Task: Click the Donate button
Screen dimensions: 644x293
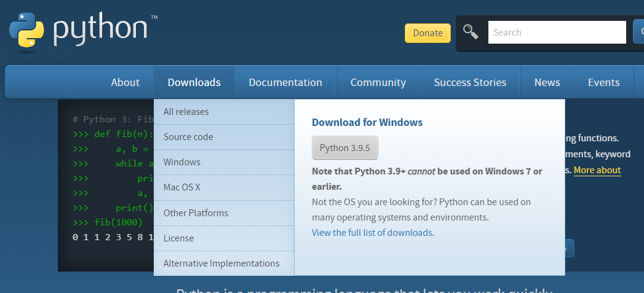Action: click(427, 33)
